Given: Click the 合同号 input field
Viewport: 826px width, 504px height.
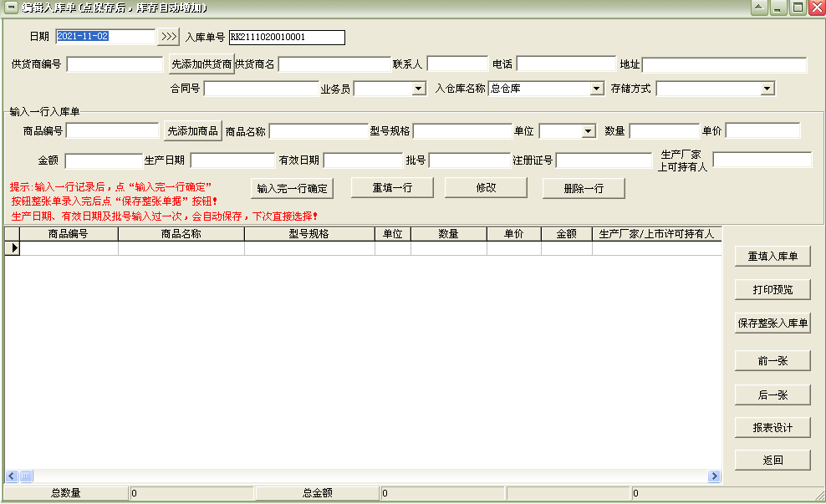Looking at the screenshot, I should click(x=262, y=89).
